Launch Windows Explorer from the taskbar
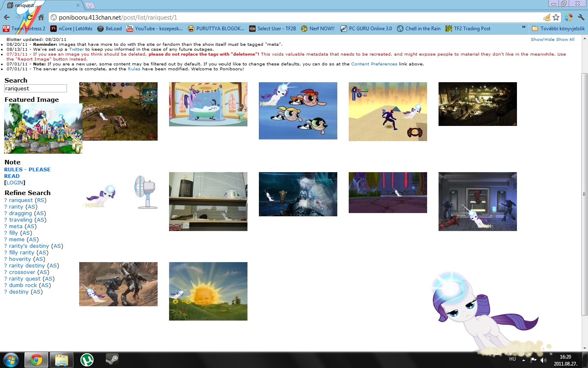Viewport: 588px width, 368px height. (62, 360)
